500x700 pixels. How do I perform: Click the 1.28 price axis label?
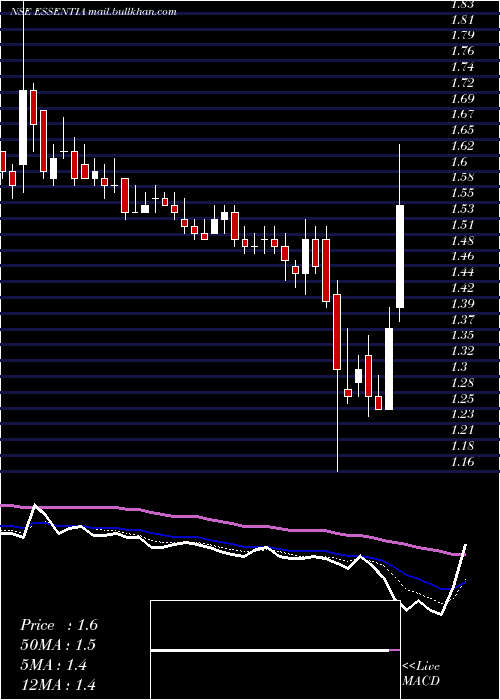462,383
